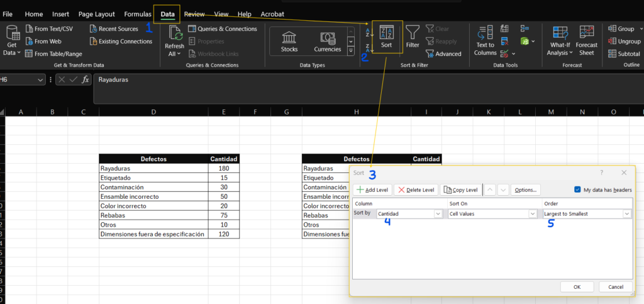Confirm sort with OK

577,287
